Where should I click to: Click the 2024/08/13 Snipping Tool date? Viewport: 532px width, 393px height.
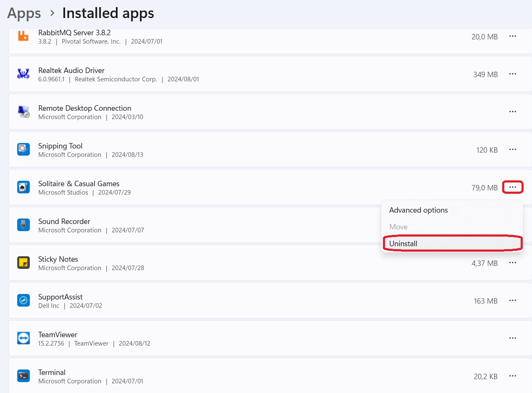pyautogui.click(x=127, y=155)
